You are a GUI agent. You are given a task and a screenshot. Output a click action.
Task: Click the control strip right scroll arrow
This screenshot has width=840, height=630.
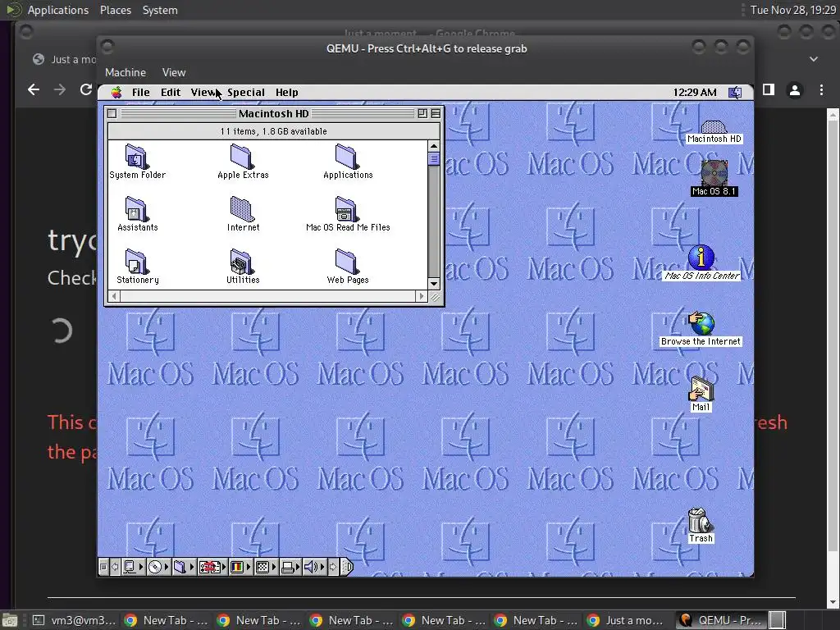[x=333, y=567]
